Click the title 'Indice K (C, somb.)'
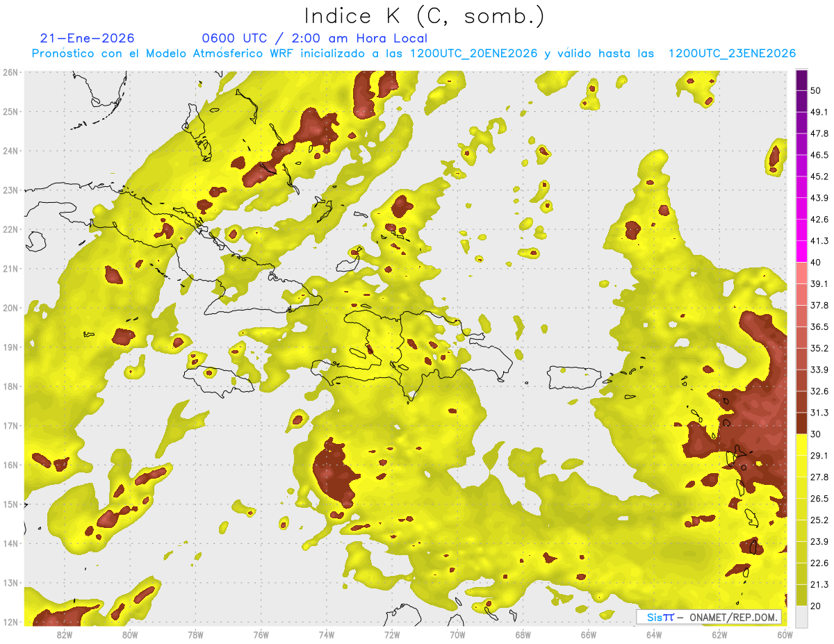Screen dimensions: 834x644 pos(423,15)
